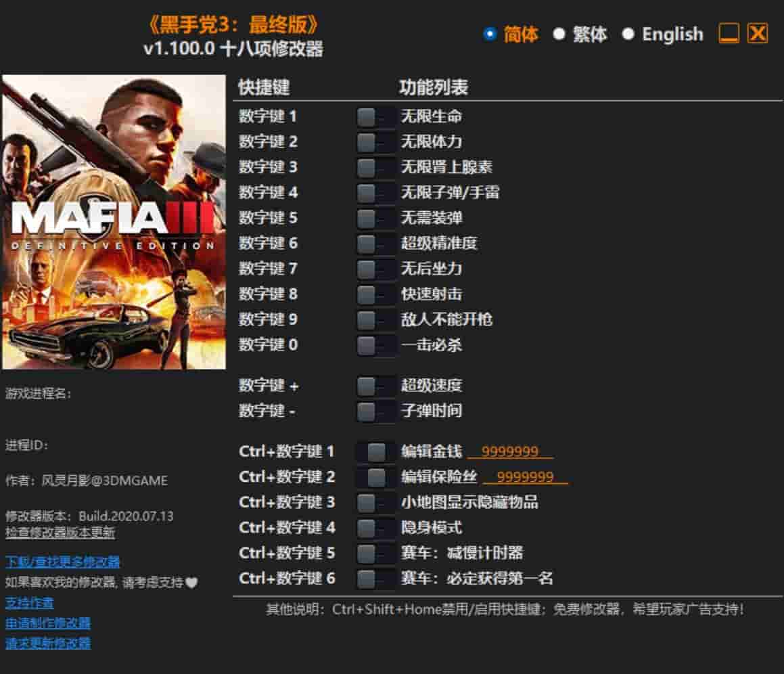This screenshot has width=784, height=674.
Task: Open 申请制作修改器 request link
Action: tap(48, 623)
